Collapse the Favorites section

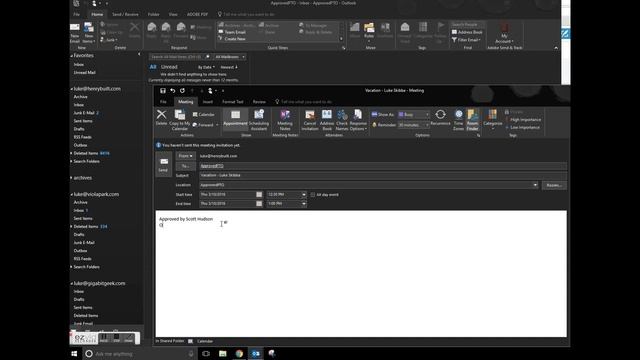[x=71, y=56]
